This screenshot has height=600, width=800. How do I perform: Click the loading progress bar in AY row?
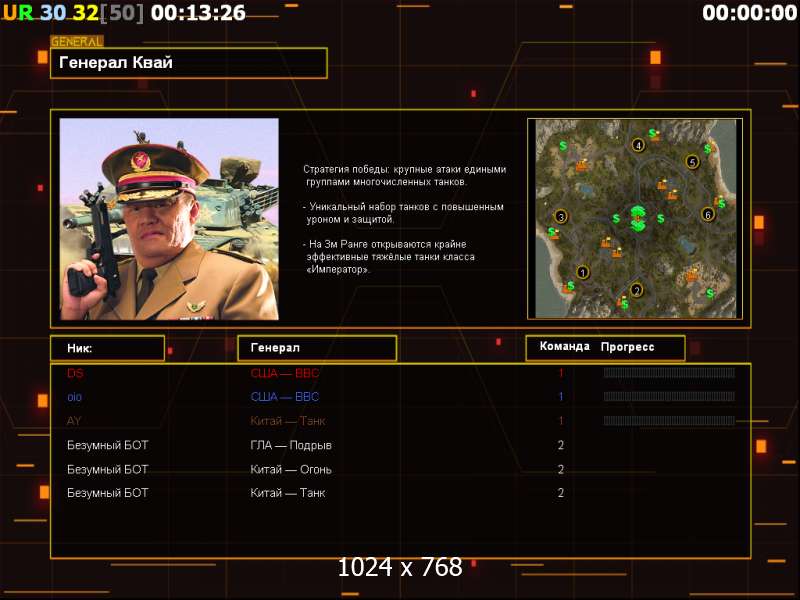(669, 421)
